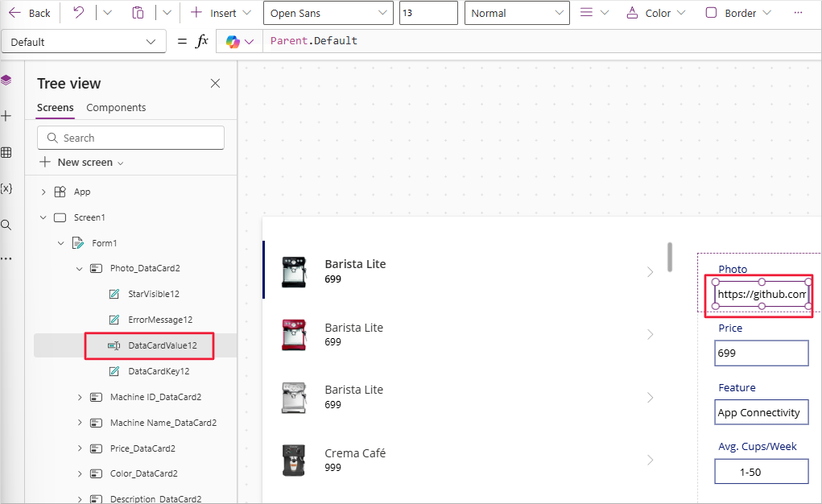Switch to the Components tab
Viewport: 822px width, 504px height.
click(x=116, y=108)
